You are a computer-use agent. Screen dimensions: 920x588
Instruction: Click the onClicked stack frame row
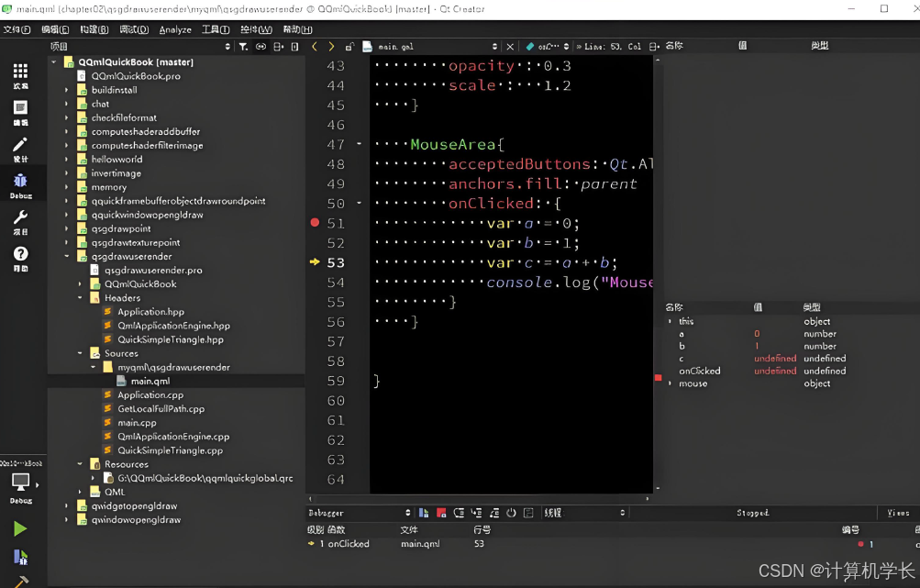pos(349,544)
